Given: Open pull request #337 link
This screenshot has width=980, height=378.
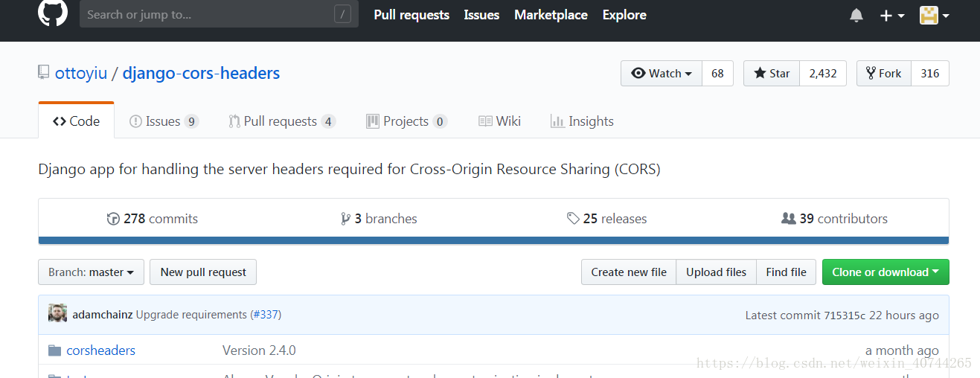Looking at the screenshot, I should [x=266, y=315].
